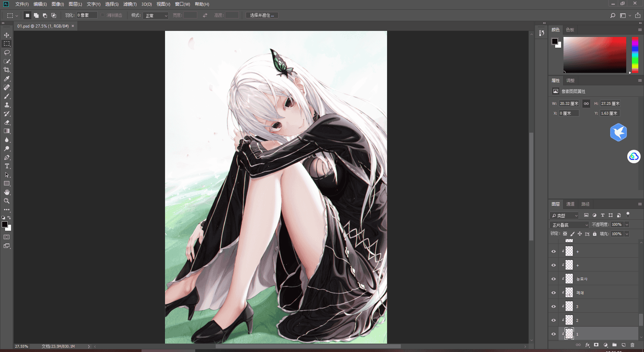Click the intersect with selection button

[54, 15]
